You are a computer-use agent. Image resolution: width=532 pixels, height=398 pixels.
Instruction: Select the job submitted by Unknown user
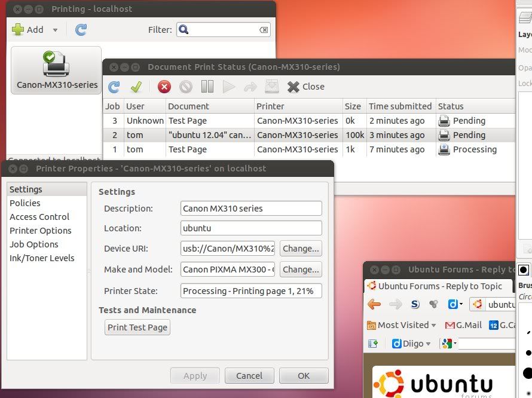click(309, 121)
